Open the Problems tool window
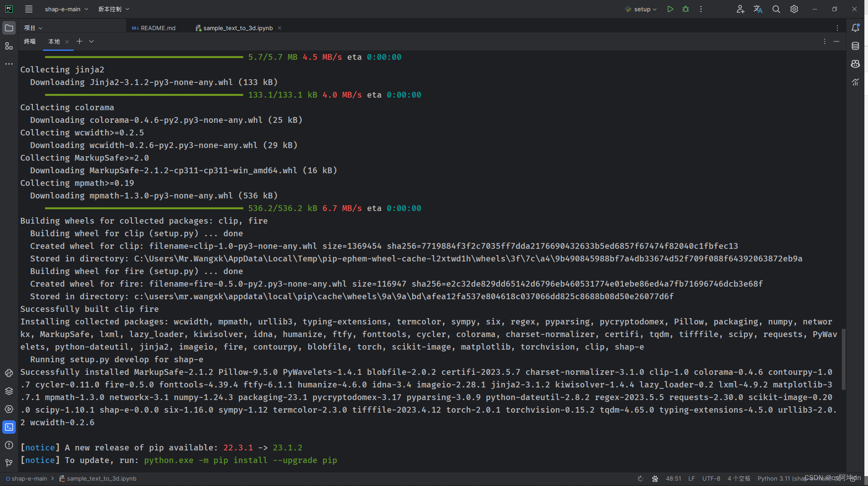This screenshot has width=868, height=486. point(9,445)
